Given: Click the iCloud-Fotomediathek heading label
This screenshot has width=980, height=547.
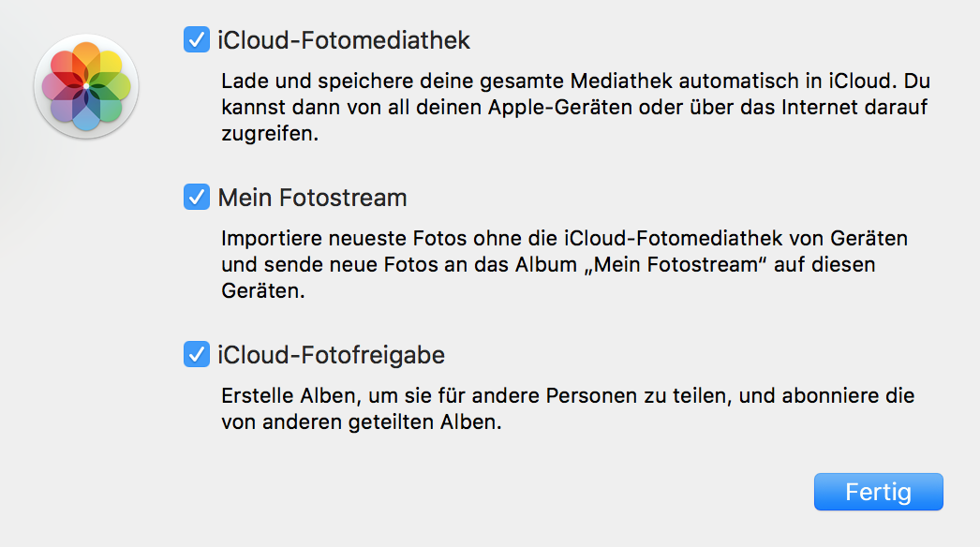Looking at the screenshot, I should [x=344, y=40].
